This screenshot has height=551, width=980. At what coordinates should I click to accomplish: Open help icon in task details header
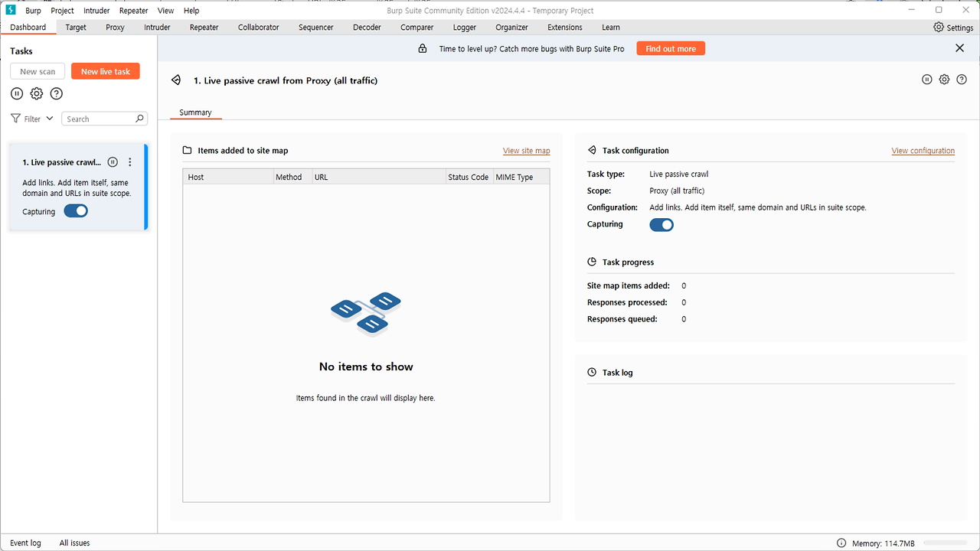coord(962,80)
